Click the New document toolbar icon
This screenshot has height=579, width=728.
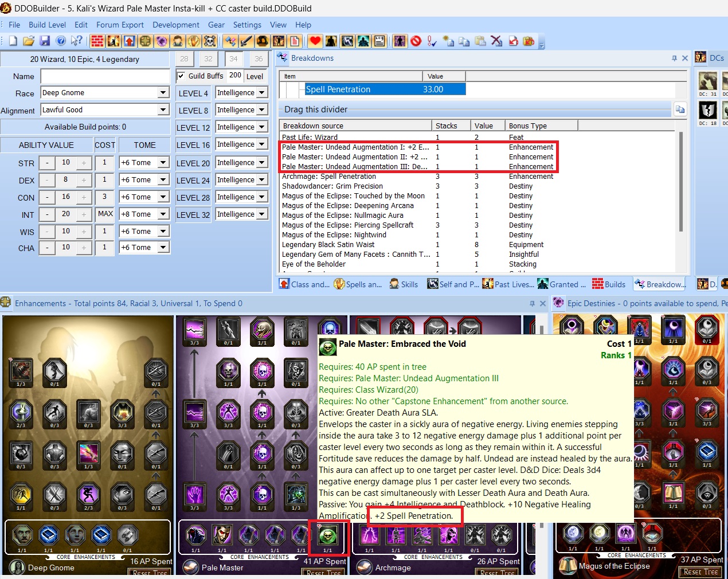pyautogui.click(x=13, y=41)
